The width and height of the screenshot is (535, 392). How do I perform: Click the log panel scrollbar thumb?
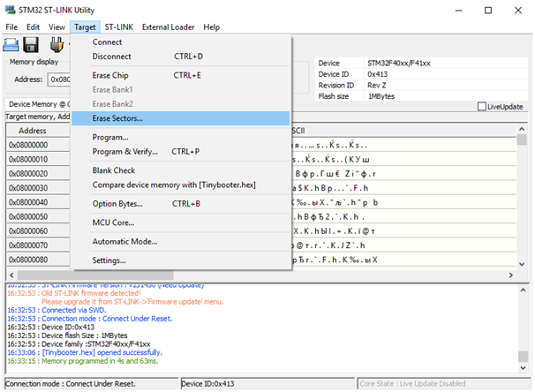[523, 357]
